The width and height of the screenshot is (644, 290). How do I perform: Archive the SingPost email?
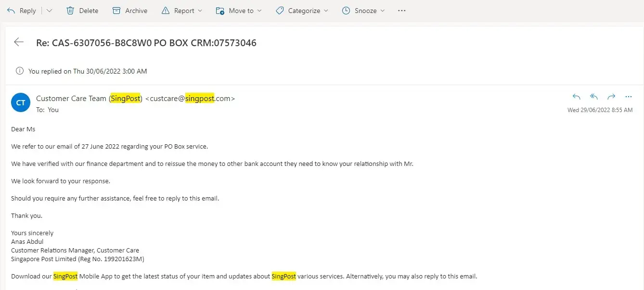129,11
